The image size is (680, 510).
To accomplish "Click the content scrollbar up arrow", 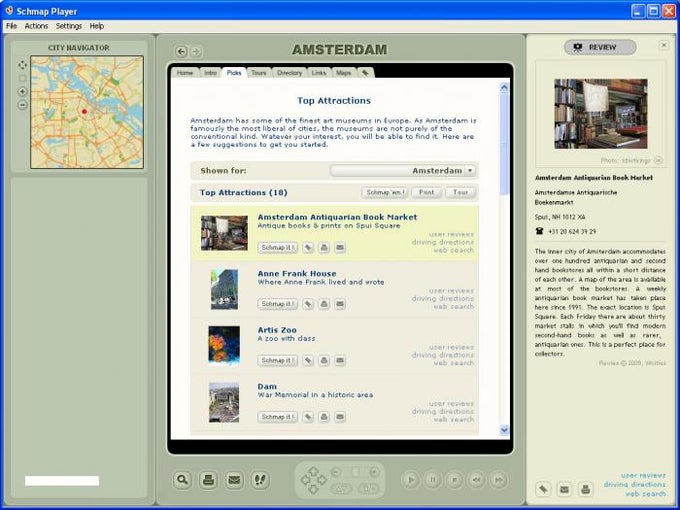I will click(504, 87).
